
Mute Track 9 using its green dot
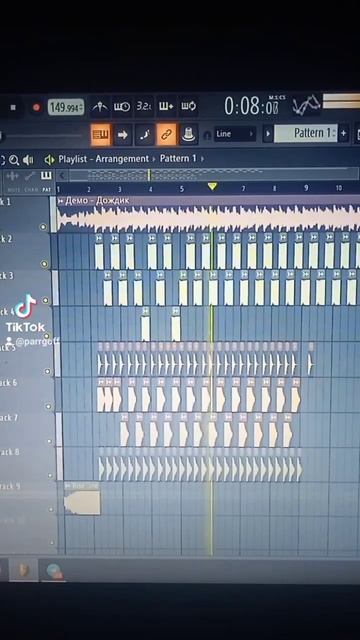51,509
